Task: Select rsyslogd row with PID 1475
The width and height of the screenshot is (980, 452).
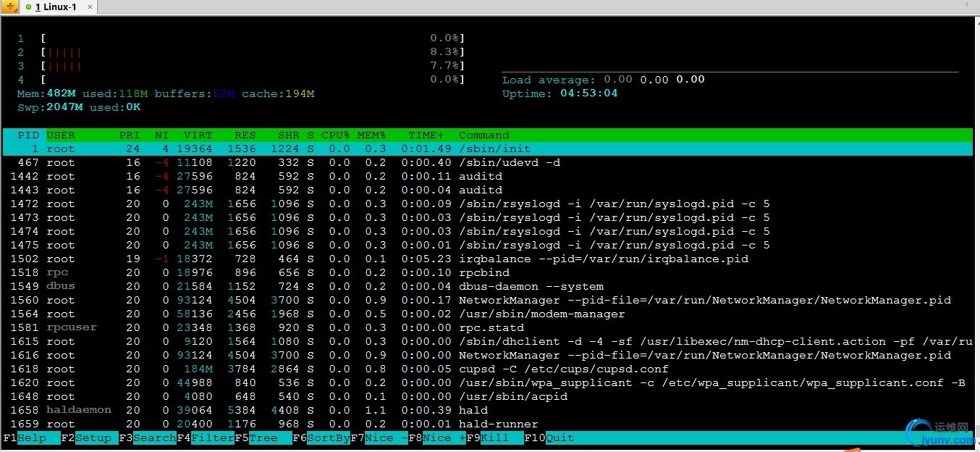Action: pyautogui.click(x=488, y=245)
